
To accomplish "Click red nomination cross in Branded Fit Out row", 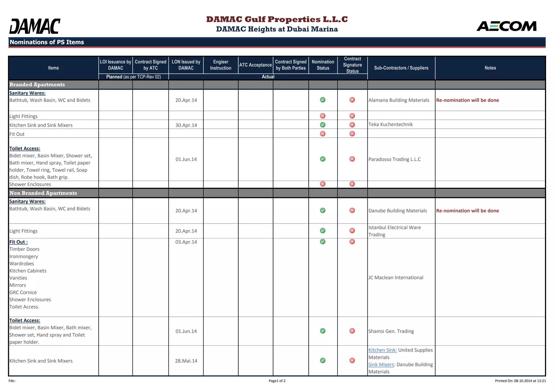I will tap(322, 134).
